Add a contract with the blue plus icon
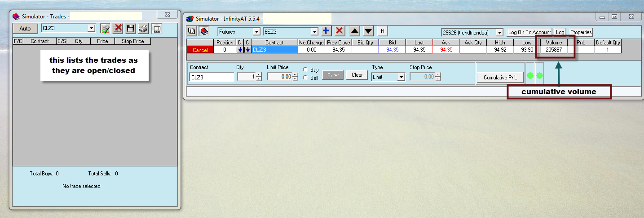This screenshot has width=644, height=218. pos(326,31)
